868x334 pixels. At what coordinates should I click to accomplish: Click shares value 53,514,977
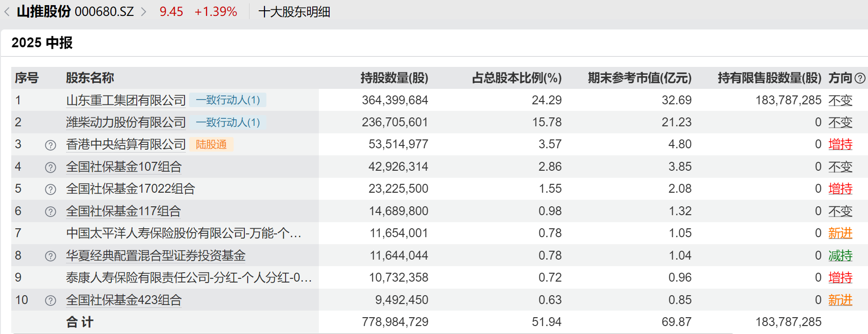[x=398, y=144]
